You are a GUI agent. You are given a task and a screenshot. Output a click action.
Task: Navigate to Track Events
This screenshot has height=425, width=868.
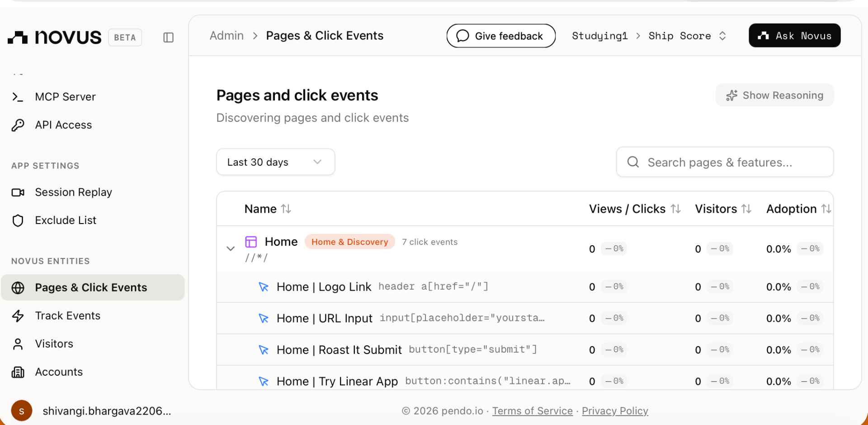(67, 315)
